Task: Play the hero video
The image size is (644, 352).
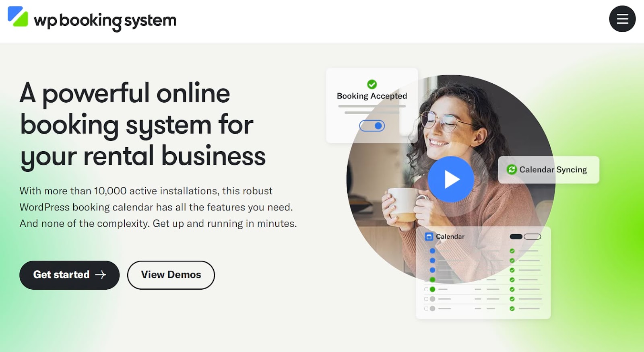Action: coord(451,179)
